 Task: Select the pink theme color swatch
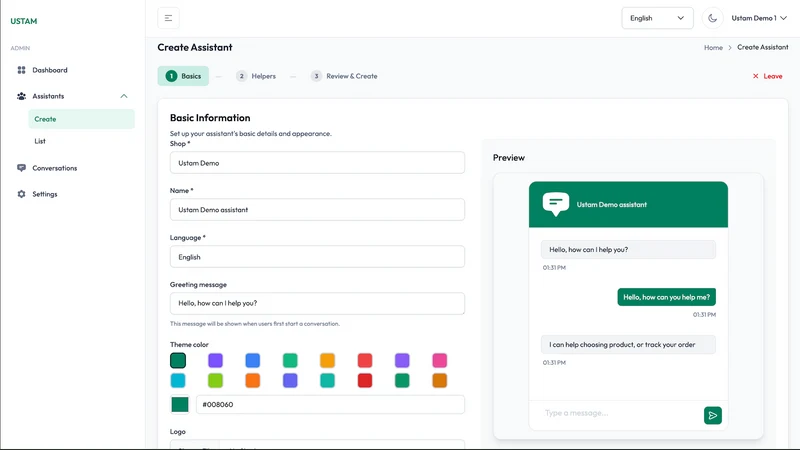pyautogui.click(x=440, y=361)
